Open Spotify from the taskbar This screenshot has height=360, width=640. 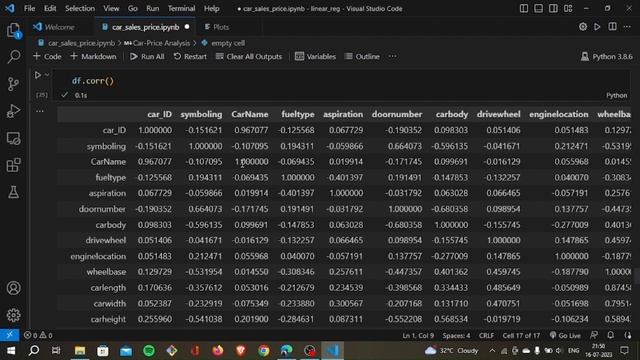coord(149,350)
